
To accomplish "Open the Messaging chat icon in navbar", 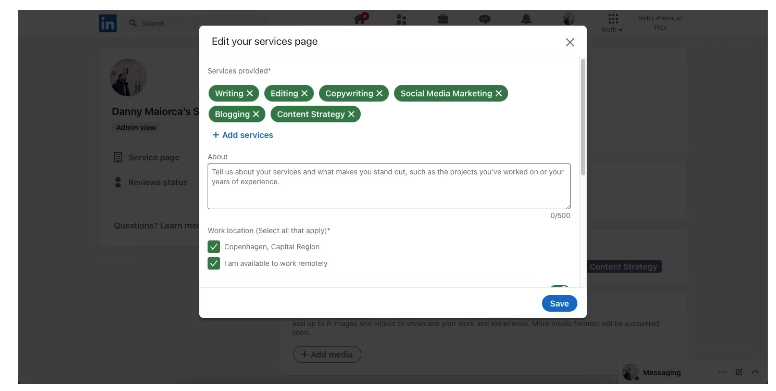I will pyautogui.click(x=485, y=19).
